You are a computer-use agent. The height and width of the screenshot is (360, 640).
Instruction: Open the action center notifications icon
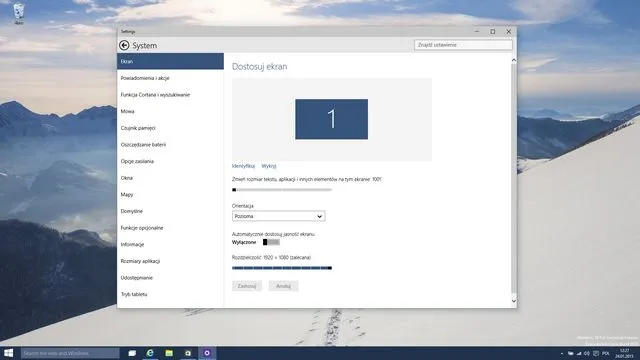[596, 353]
